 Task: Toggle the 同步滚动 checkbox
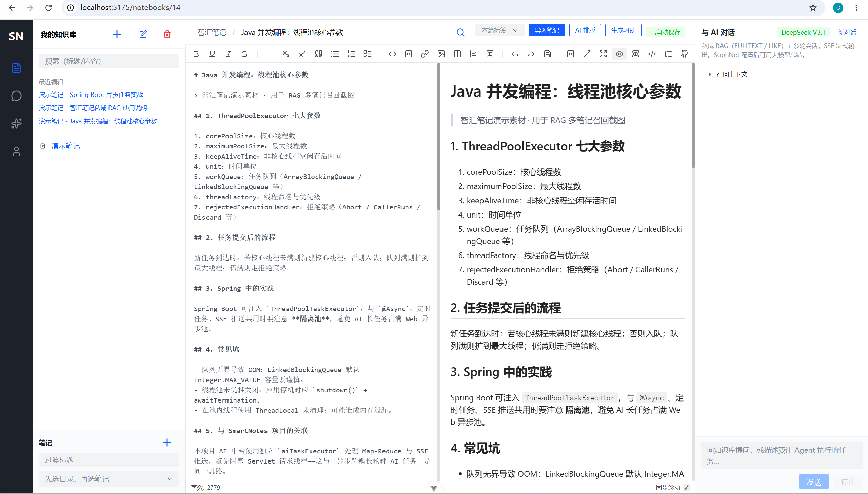click(x=686, y=487)
